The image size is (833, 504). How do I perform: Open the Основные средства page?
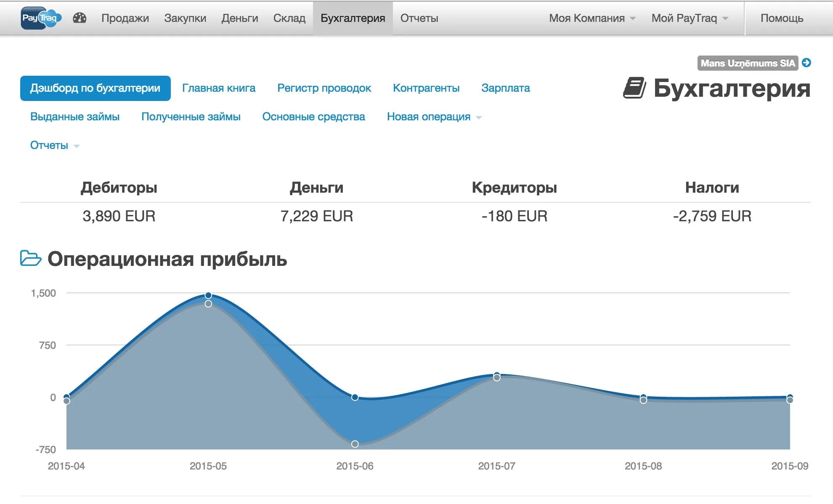(x=313, y=117)
